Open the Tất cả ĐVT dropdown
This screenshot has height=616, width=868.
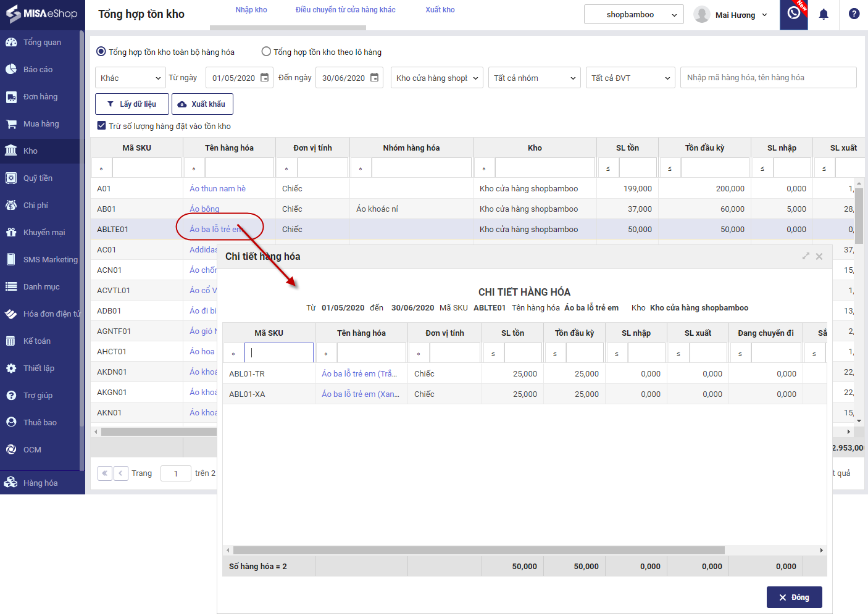(630, 78)
